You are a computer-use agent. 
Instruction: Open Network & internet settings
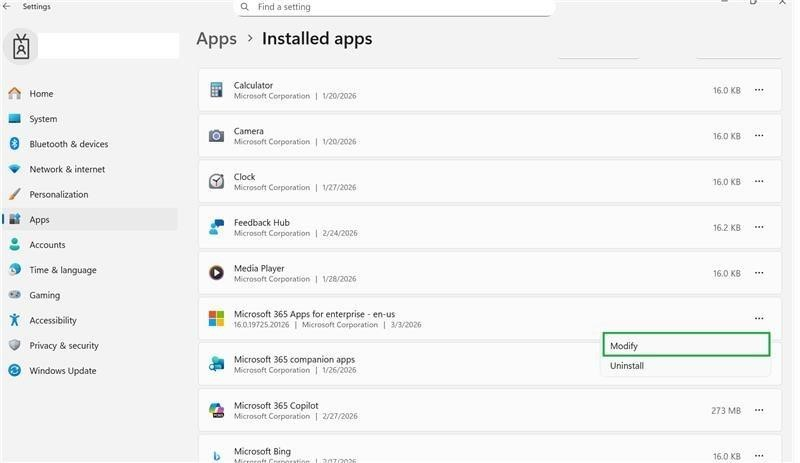click(90, 169)
